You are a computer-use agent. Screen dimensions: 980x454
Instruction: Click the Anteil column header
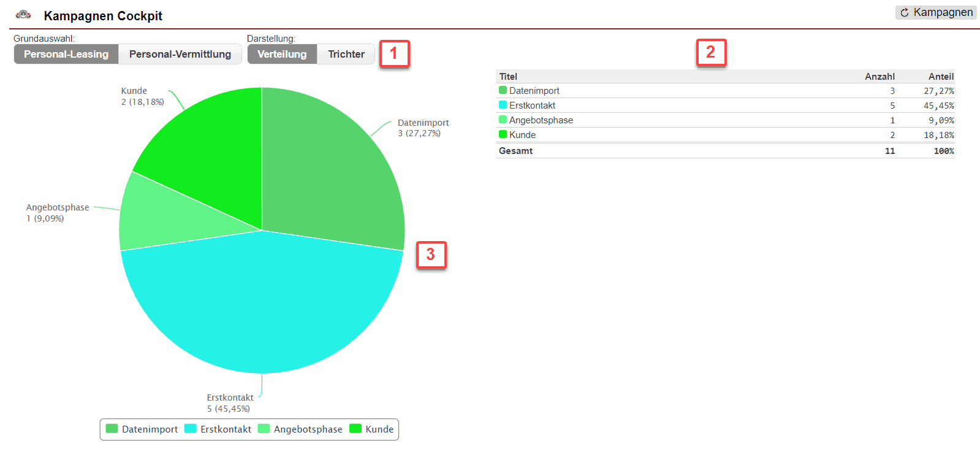coord(941,77)
